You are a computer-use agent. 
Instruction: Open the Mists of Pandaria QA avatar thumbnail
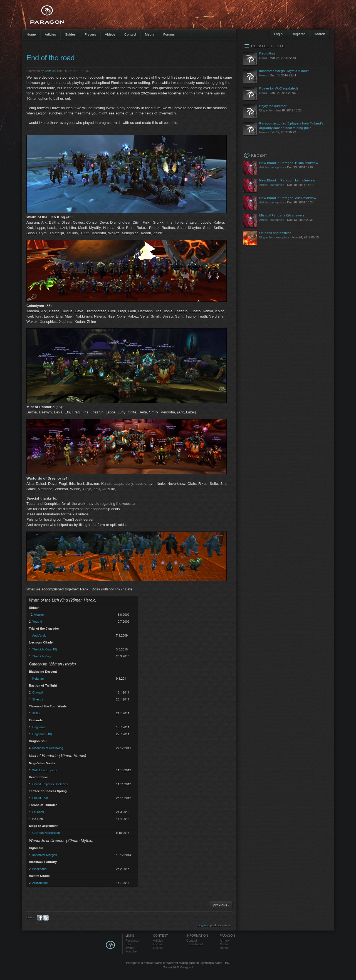click(x=250, y=220)
